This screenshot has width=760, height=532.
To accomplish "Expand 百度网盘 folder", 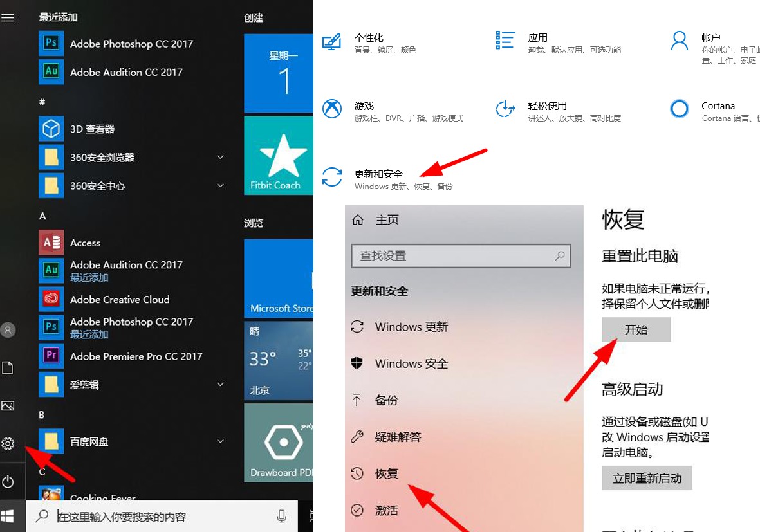I will (x=221, y=441).
